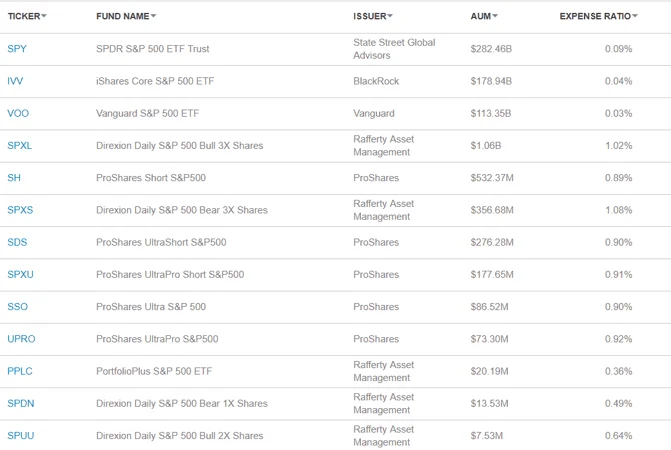
Task: Click SPDR S&P 500 ETF Trust name
Action: [153, 49]
